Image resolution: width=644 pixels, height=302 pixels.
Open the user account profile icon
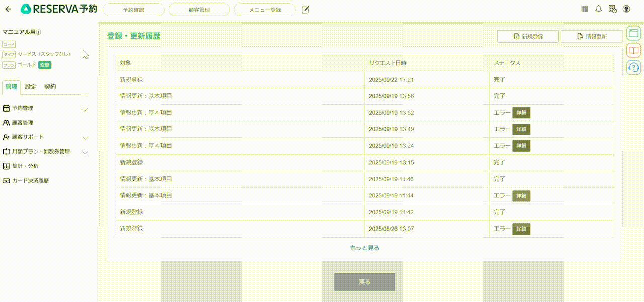pyautogui.click(x=626, y=9)
